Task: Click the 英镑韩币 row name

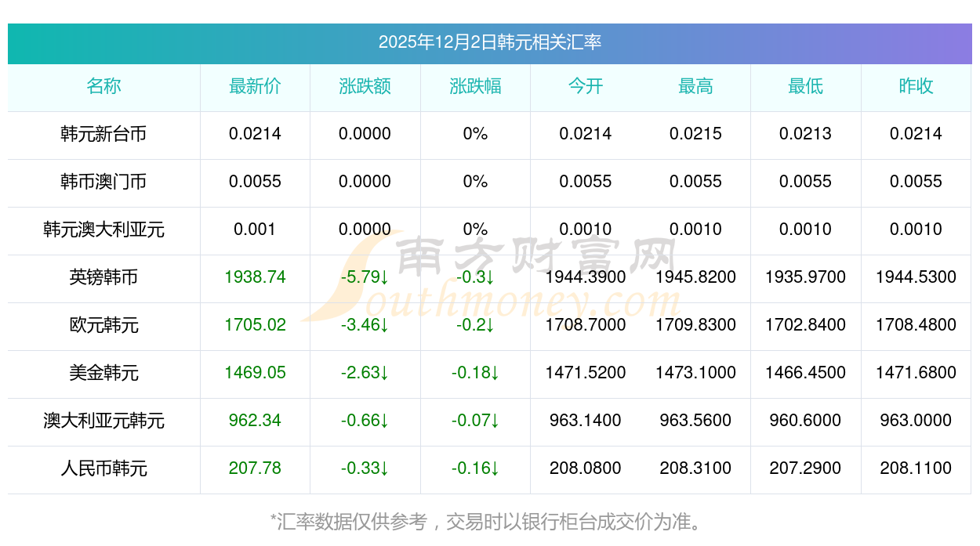Action: click(104, 277)
